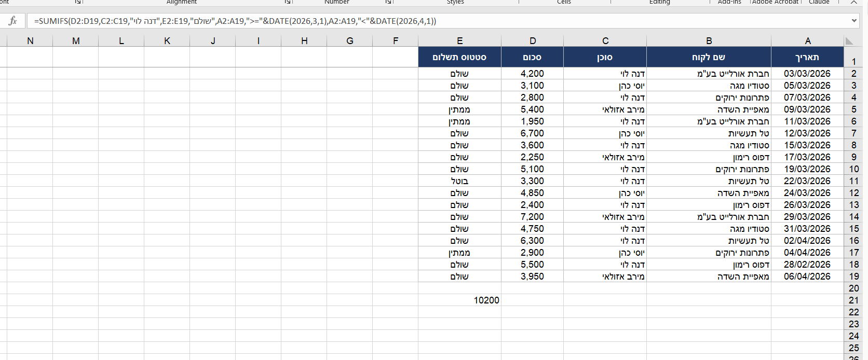Select customer cell טל תעשיות in row 7
The height and width of the screenshot is (360, 868).
pyautogui.click(x=709, y=133)
